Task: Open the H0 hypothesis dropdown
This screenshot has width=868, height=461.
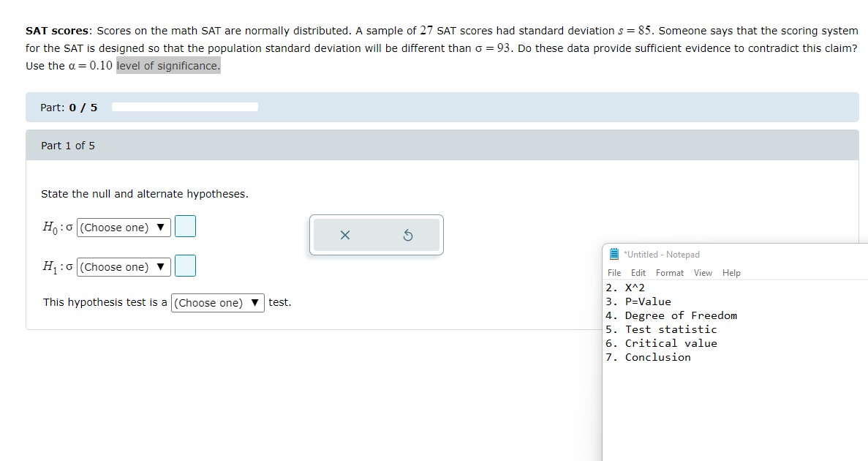Action: [123, 227]
